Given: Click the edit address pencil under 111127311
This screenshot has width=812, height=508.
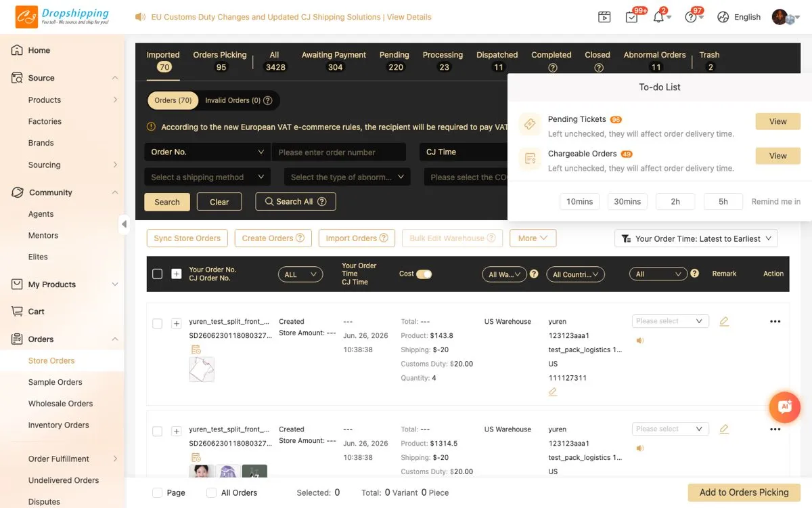Looking at the screenshot, I should click(x=553, y=391).
